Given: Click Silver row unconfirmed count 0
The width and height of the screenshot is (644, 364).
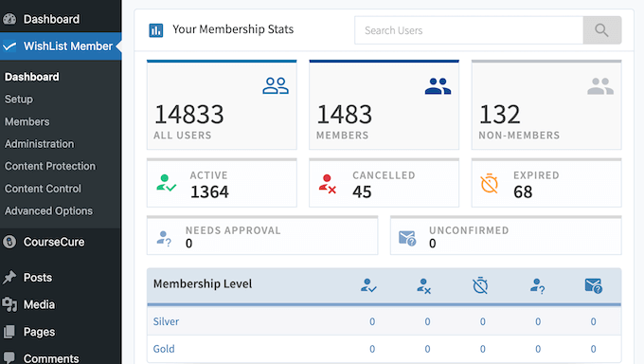Looking at the screenshot, I should pyautogui.click(x=593, y=321).
